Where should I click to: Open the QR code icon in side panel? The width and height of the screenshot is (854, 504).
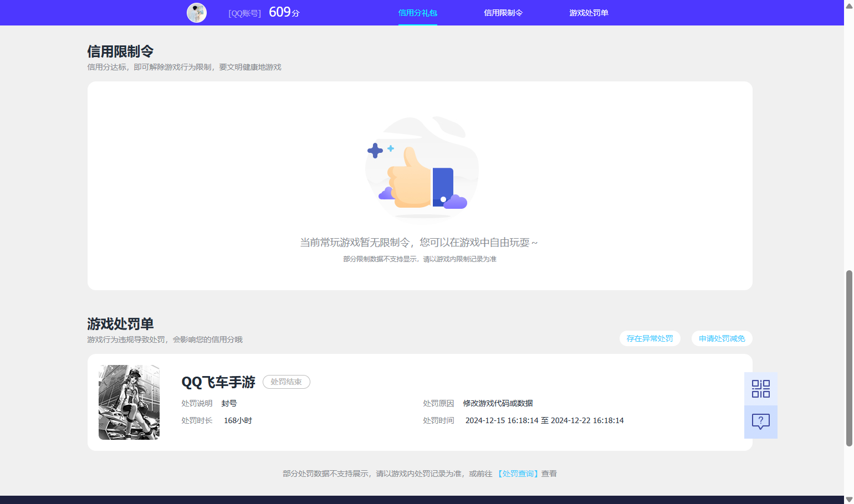[760, 389]
